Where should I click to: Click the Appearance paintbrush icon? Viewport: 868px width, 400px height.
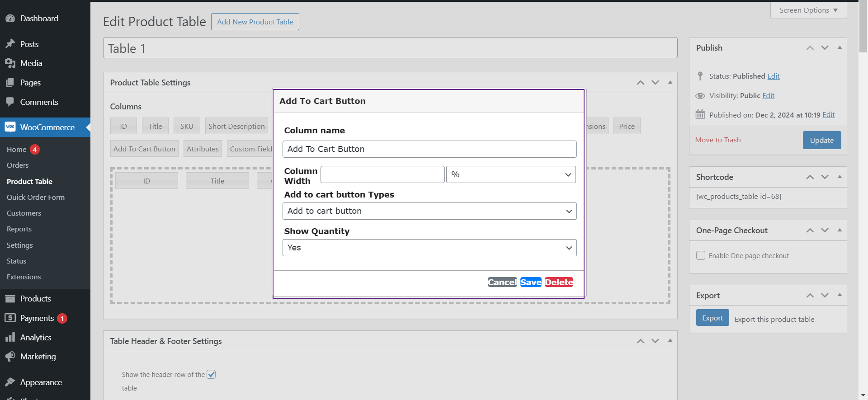coord(10,382)
